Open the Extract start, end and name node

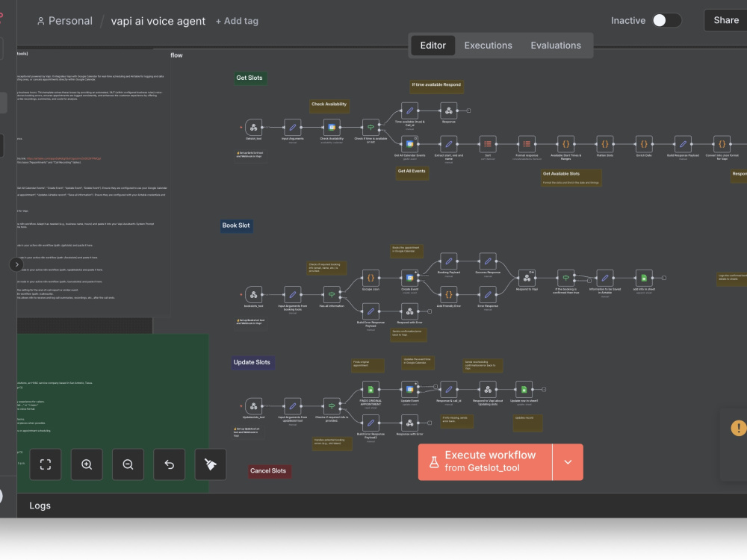[449, 144]
